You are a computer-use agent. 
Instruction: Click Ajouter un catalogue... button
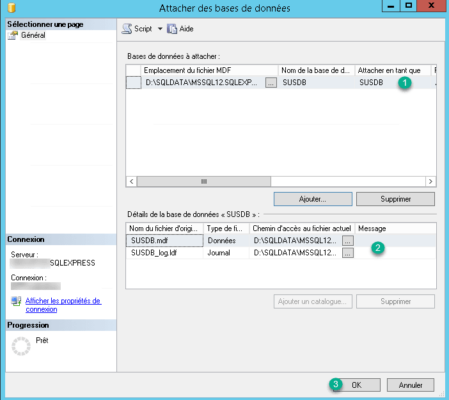(313, 301)
